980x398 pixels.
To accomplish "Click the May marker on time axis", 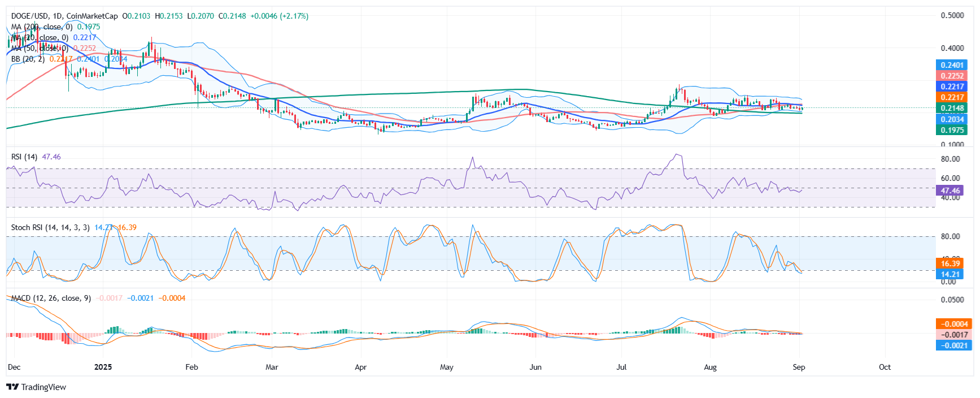I will point(446,367).
